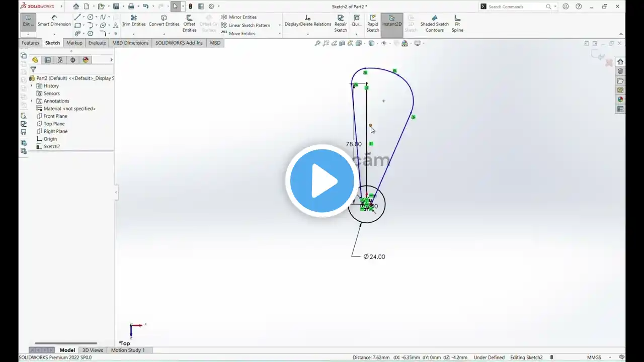Select the Line sketch tool

coord(77,17)
